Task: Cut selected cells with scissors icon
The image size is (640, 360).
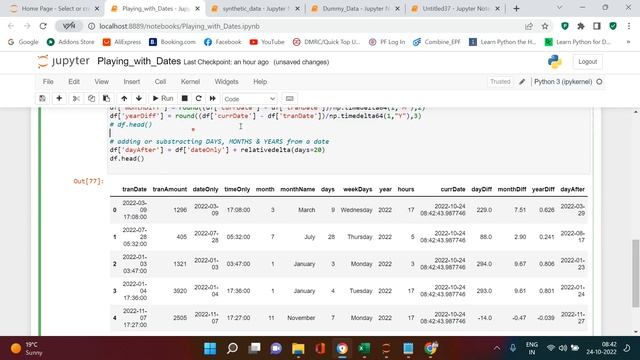Action: [76, 98]
